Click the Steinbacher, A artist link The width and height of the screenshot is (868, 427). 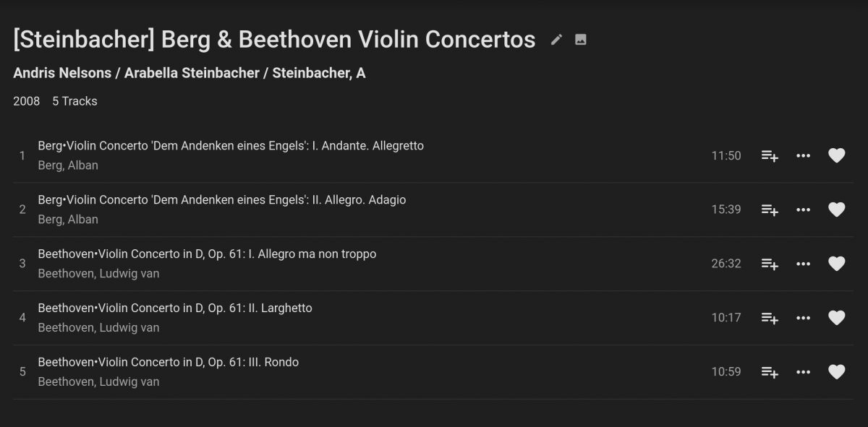pyautogui.click(x=318, y=73)
